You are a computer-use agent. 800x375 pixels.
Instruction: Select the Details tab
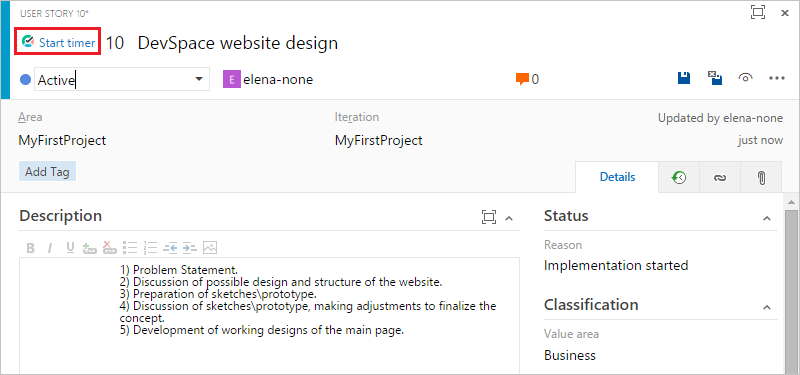(617, 177)
